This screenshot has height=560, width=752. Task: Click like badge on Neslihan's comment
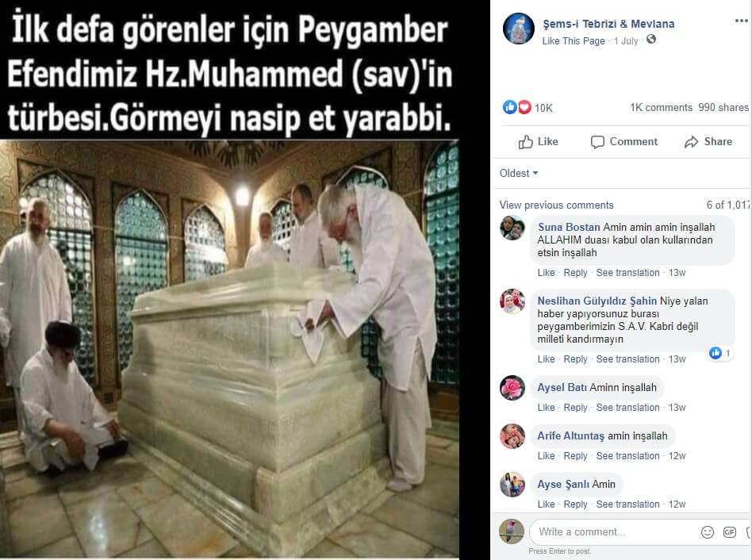pyautogui.click(x=720, y=353)
